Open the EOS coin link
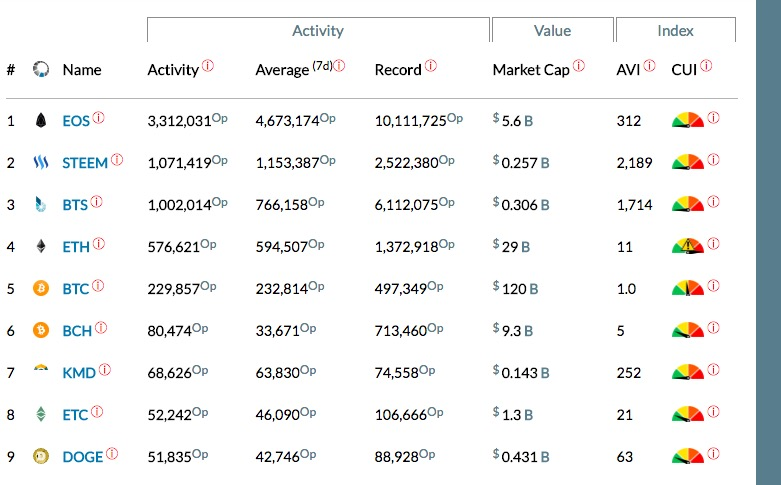781x485 pixels. pos(76,121)
